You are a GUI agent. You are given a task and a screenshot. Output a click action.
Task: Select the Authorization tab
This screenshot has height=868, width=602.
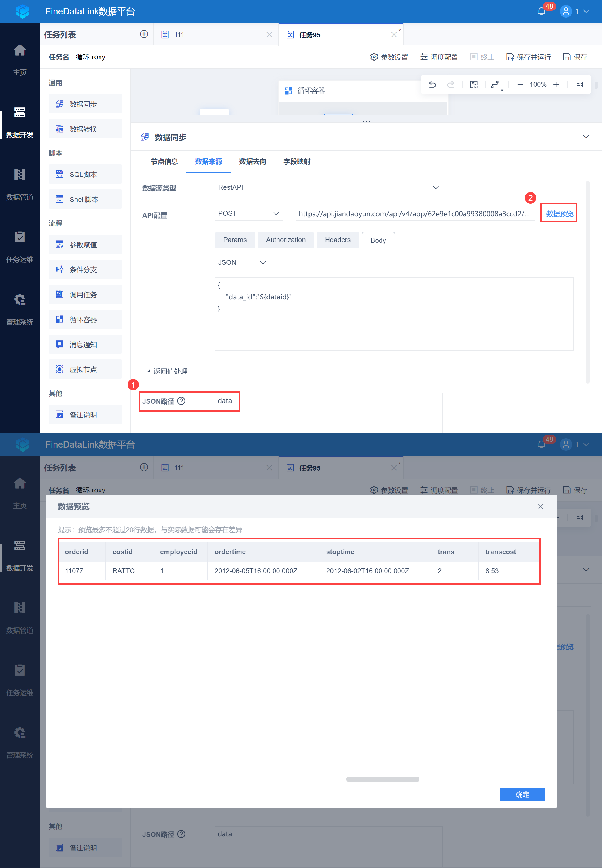point(285,240)
